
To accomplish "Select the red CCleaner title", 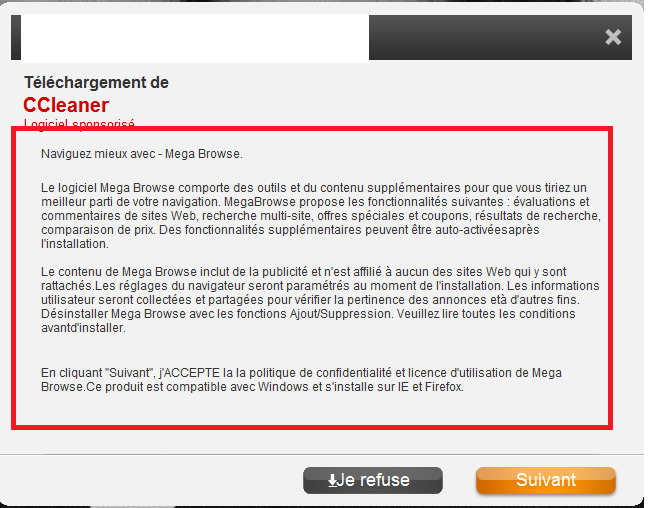I will (x=66, y=105).
